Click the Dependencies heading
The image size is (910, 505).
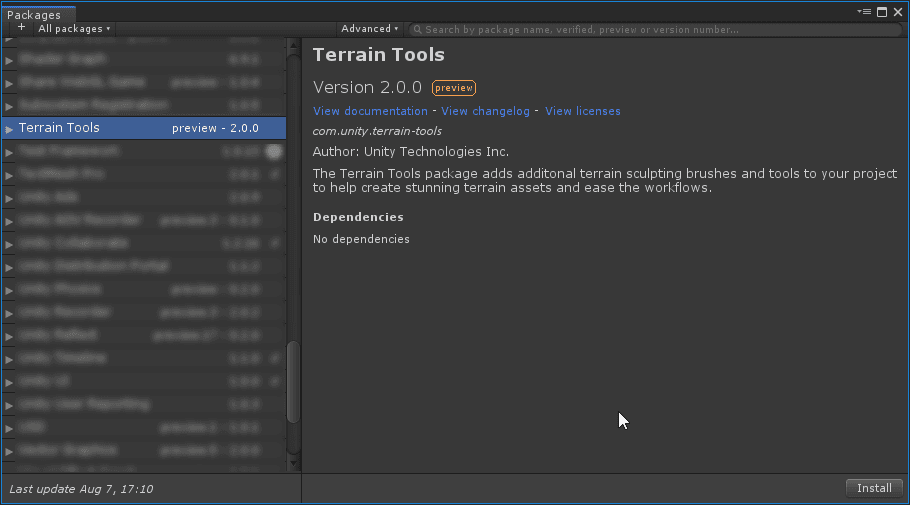[358, 217]
